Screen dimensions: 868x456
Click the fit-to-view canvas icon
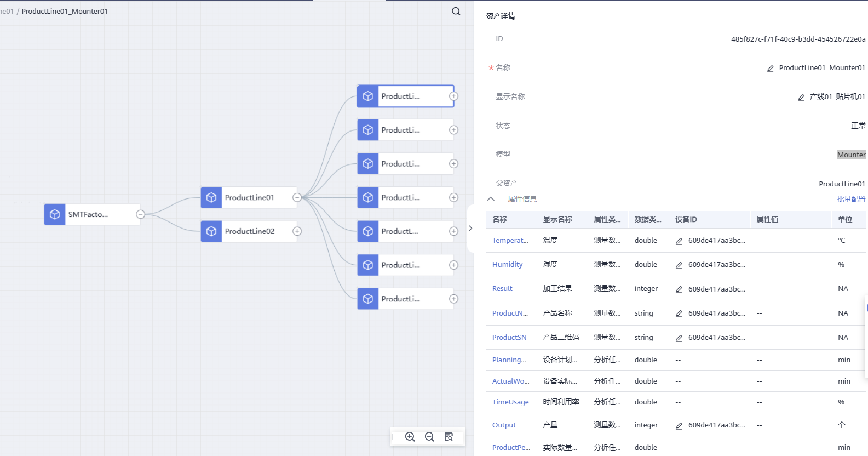tap(449, 437)
